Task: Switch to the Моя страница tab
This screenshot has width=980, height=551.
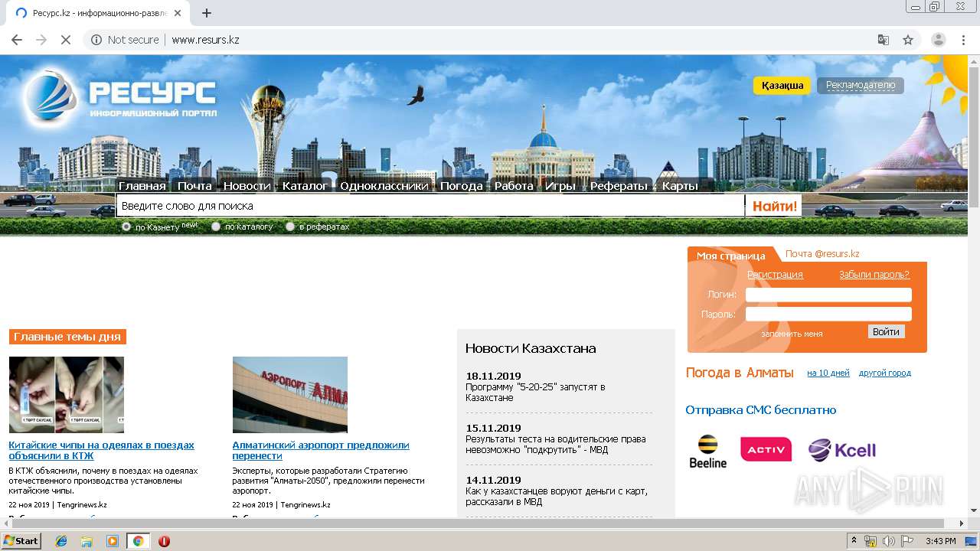Action: click(x=730, y=256)
